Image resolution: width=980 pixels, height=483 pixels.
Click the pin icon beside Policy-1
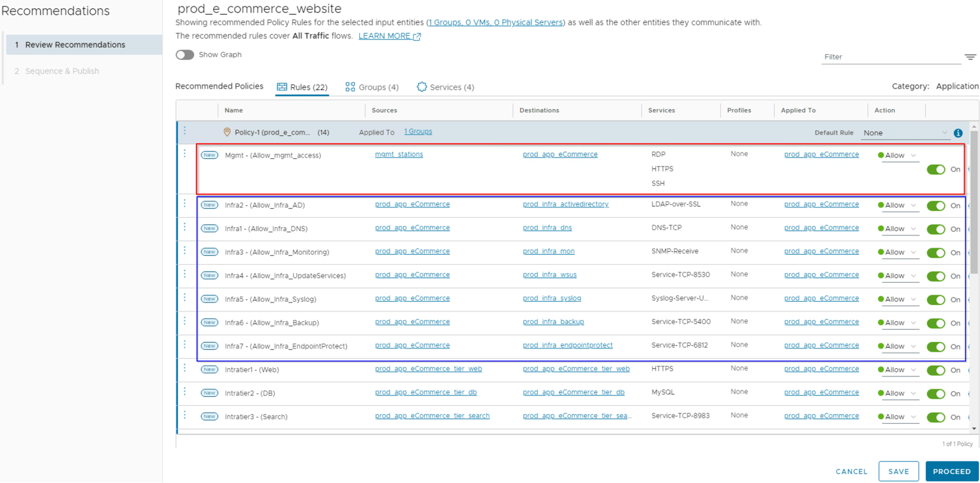coord(227,132)
